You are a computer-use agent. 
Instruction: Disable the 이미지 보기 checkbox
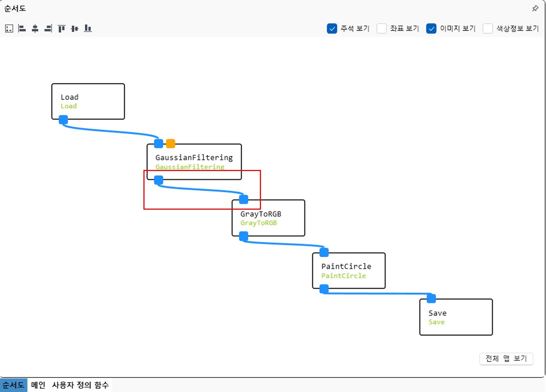click(431, 28)
